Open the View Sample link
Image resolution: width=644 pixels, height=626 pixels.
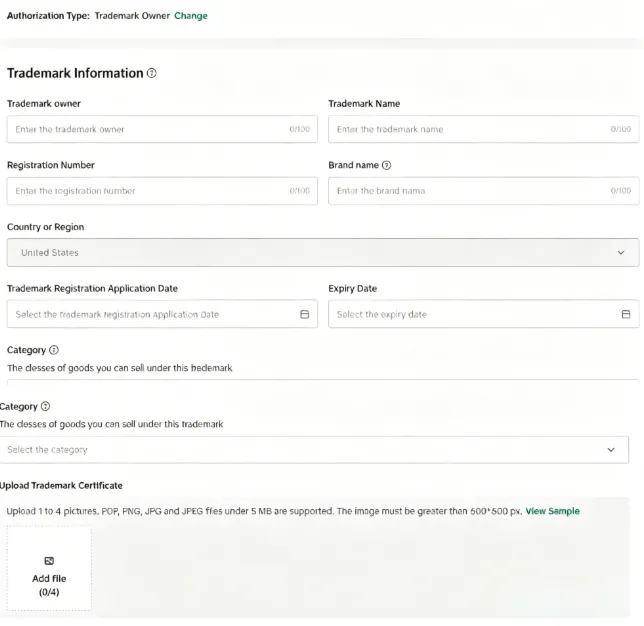(x=552, y=511)
